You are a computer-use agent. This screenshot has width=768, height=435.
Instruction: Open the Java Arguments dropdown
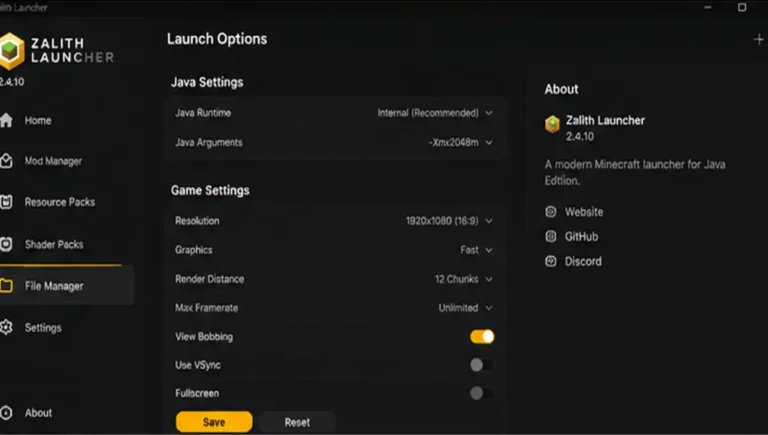(460, 142)
